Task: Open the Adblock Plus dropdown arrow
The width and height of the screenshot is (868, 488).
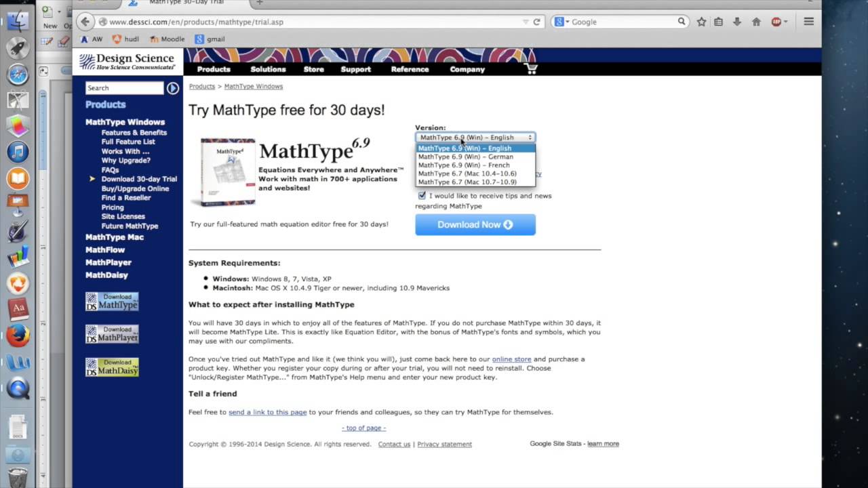Action: (x=786, y=22)
